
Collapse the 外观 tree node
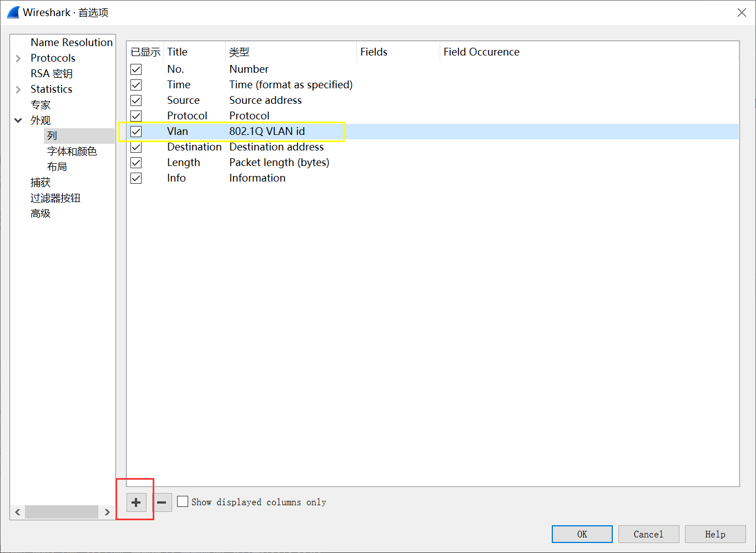[x=18, y=120]
